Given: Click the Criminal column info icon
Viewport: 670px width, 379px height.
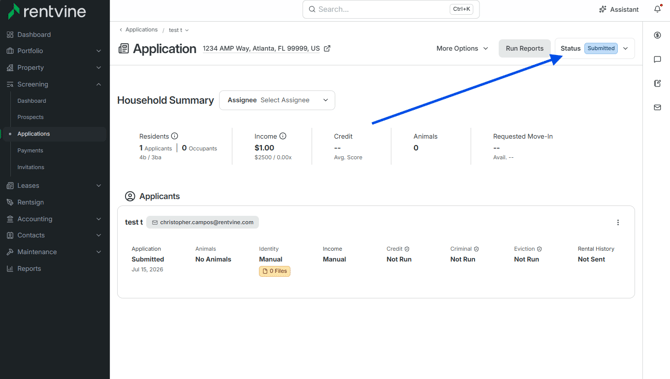Looking at the screenshot, I should pos(476,249).
